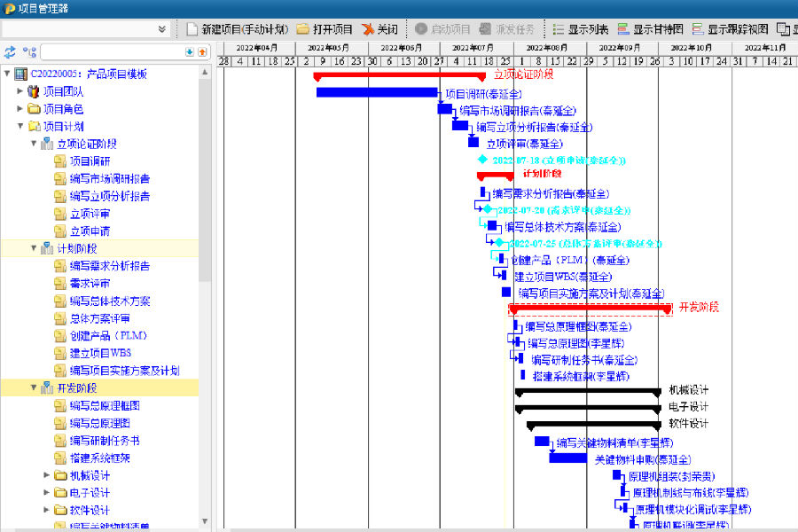This screenshot has height=532, width=798.
Task: Select 编写研制任务书 in the tree
Action: (x=105, y=441)
